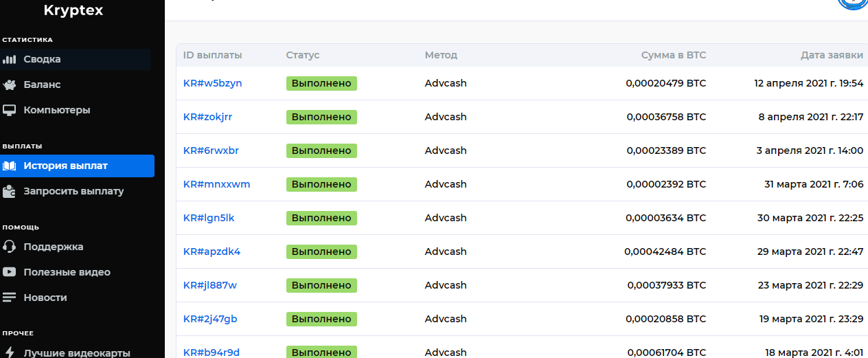This screenshot has height=358, width=868.
Task: Open payout KR#6rwxbr
Action: pos(211,150)
